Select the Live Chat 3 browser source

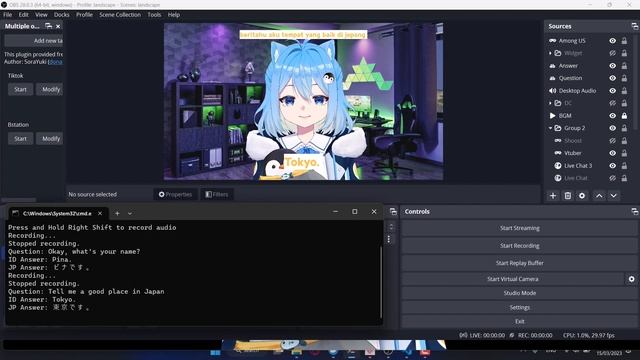point(578,166)
